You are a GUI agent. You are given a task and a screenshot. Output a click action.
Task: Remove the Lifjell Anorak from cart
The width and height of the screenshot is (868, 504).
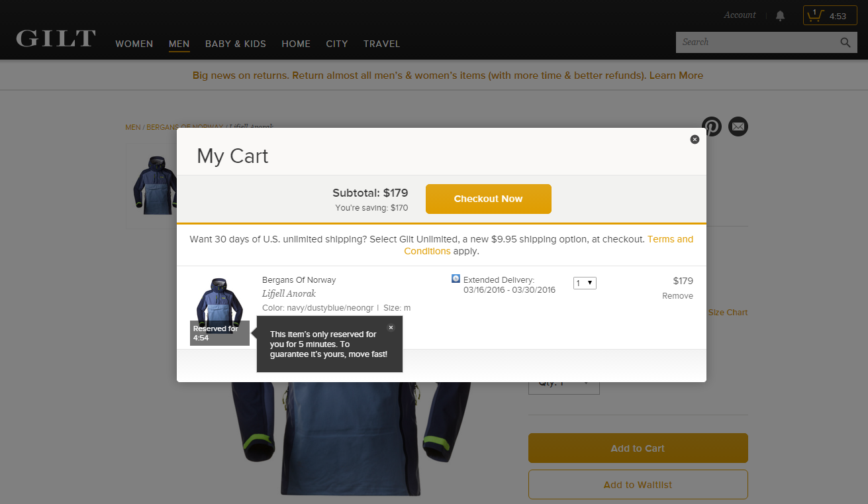(677, 296)
